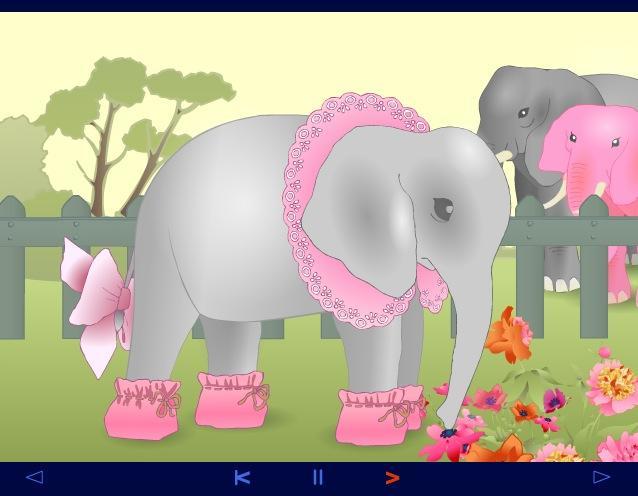Click the small purple flower near lily
The width and height of the screenshot is (638, 496).
553,401
